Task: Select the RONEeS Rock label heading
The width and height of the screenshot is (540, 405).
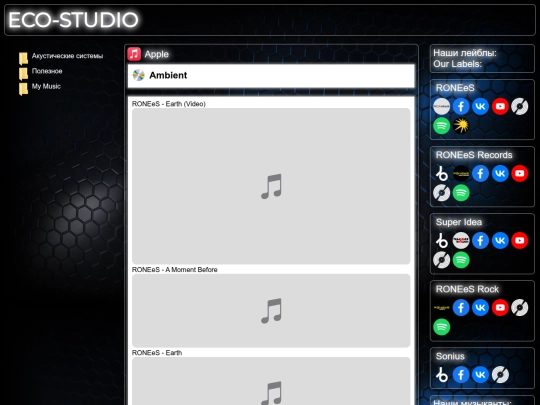Action: coord(467,289)
